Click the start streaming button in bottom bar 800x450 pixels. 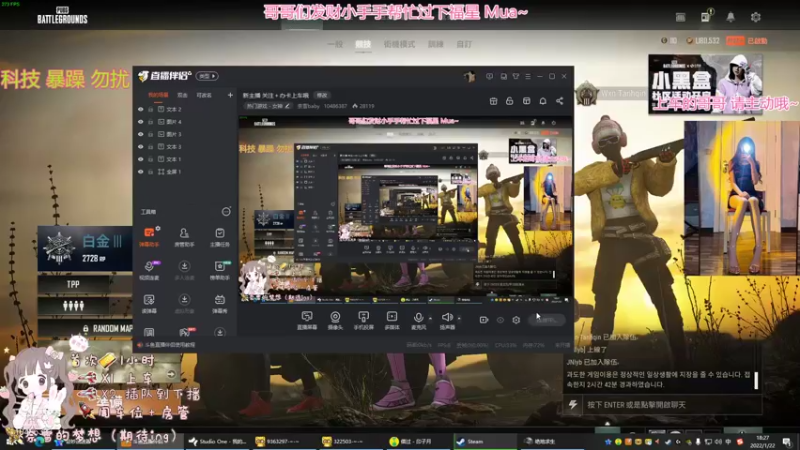point(546,320)
